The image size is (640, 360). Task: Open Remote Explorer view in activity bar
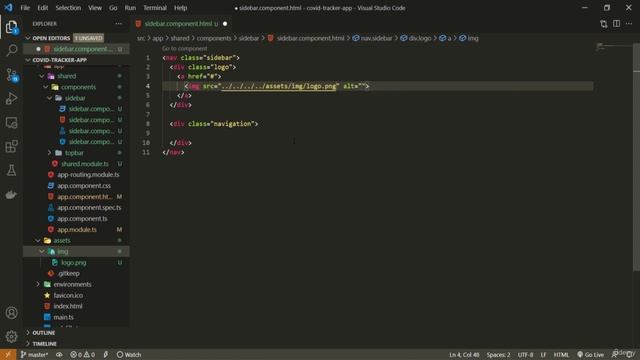coord(11,123)
